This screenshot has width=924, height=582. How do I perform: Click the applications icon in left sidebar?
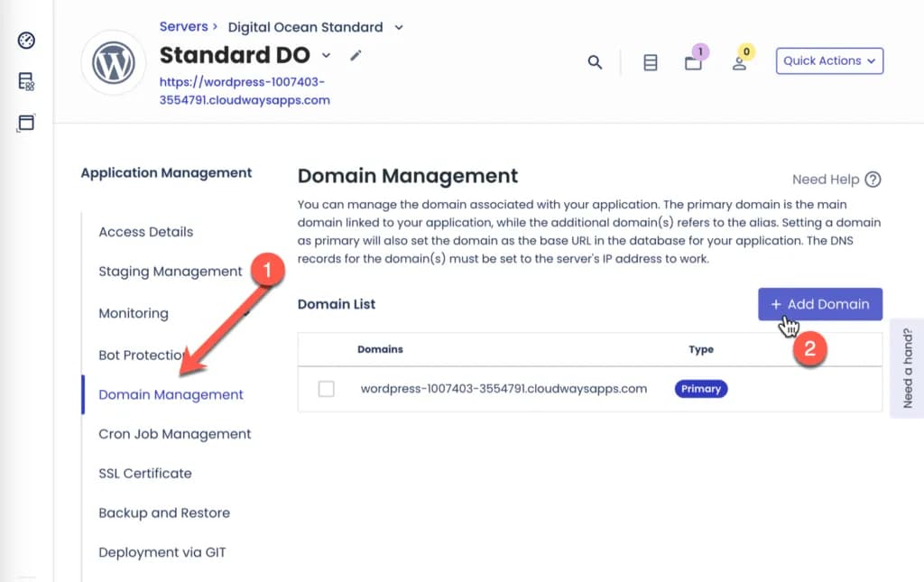[25, 122]
